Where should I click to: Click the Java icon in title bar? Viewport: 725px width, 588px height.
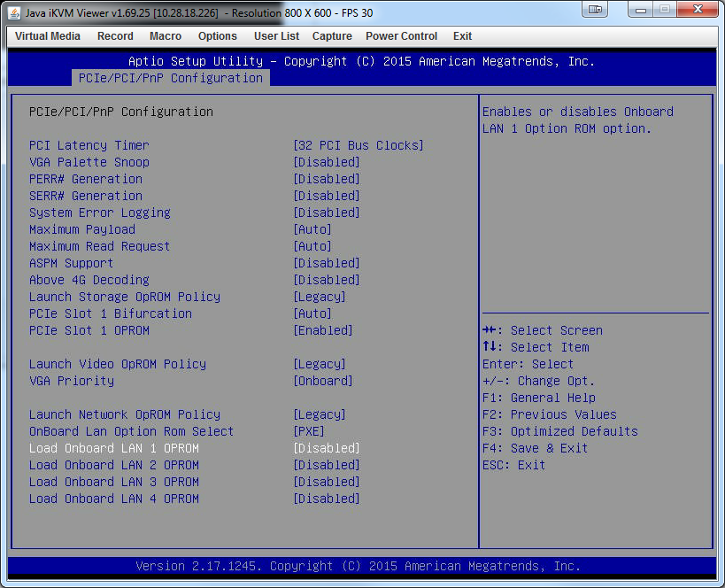(15, 12)
